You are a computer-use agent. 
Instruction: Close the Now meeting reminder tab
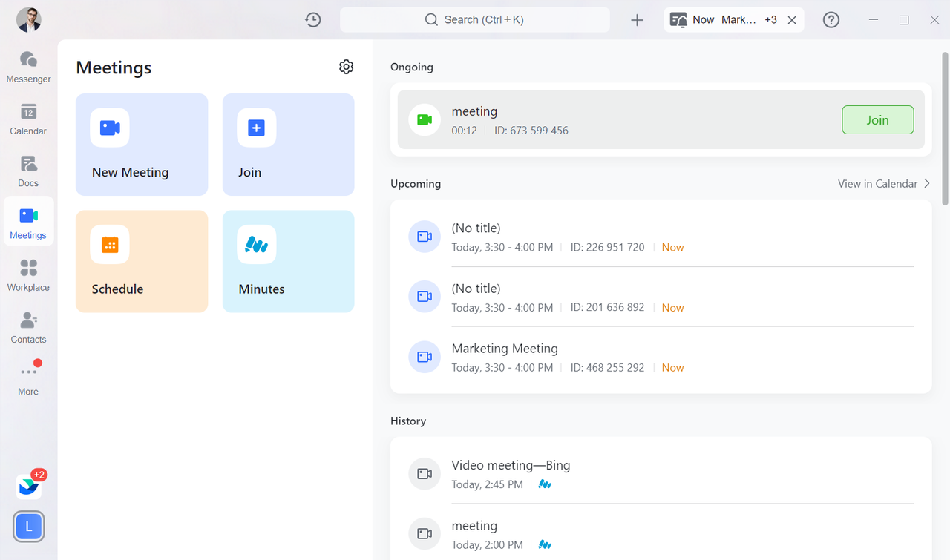(792, 20)
